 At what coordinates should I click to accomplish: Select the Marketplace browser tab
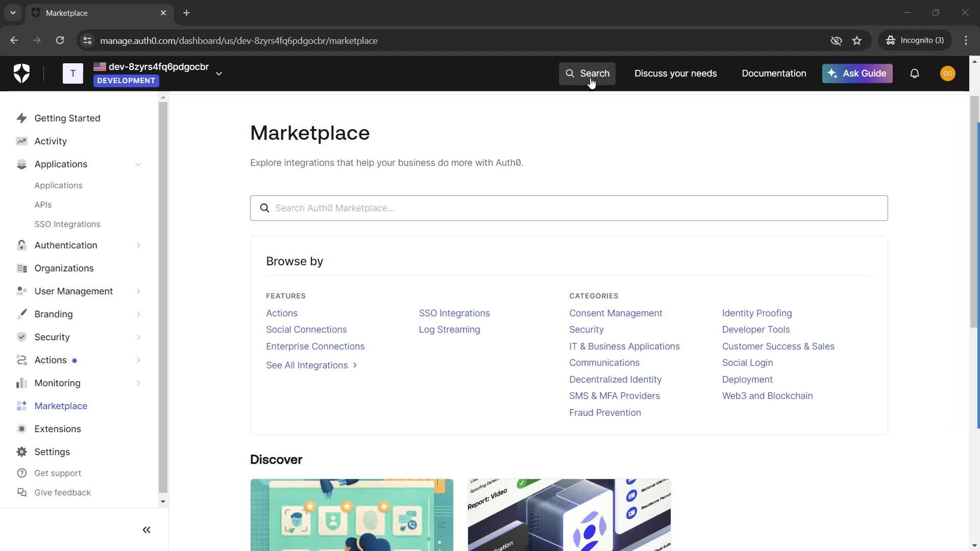(x=100, y=13)
